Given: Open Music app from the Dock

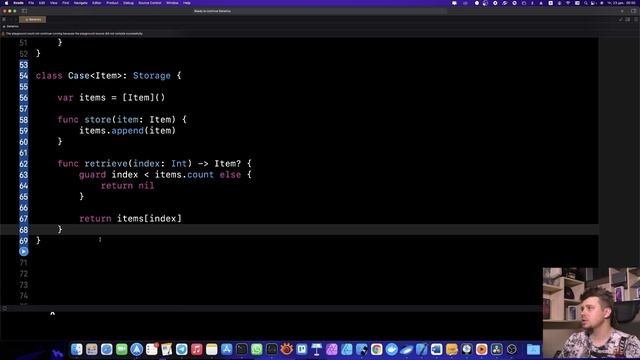Looking at the screenshot, I should tap(196, 349).
